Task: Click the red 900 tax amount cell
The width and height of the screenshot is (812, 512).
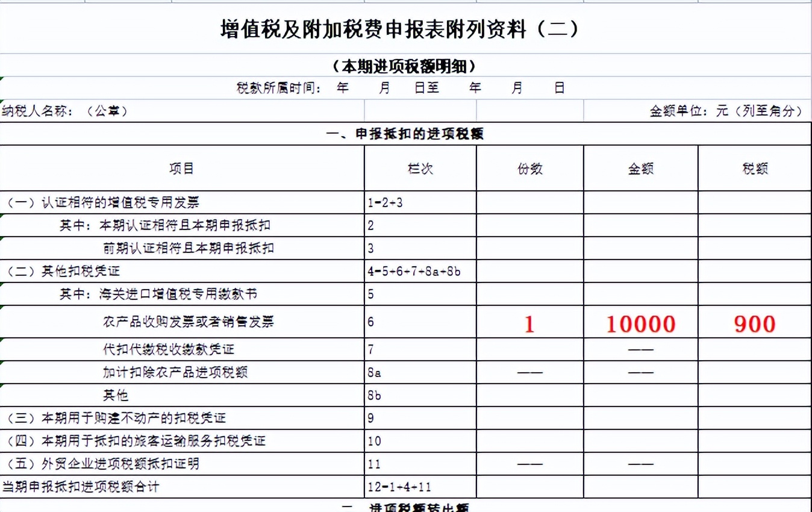Action: coord(754,324)
